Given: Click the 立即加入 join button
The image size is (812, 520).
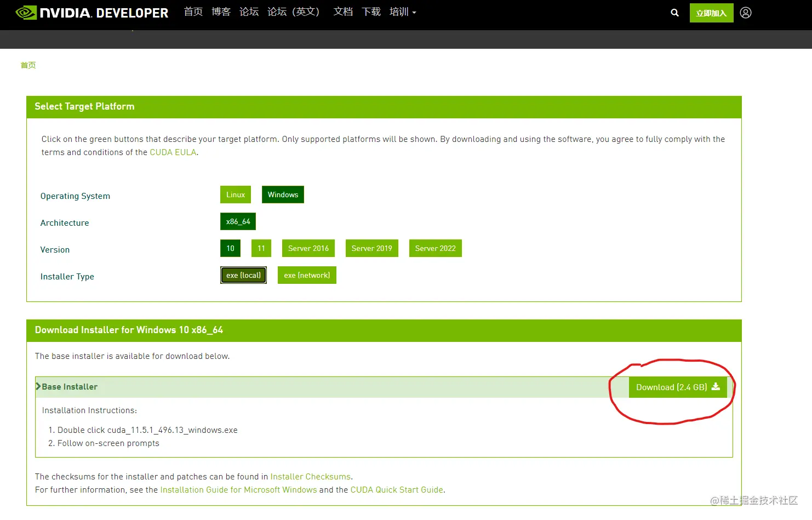Looking at the screenshot, I should pos(711,13).
